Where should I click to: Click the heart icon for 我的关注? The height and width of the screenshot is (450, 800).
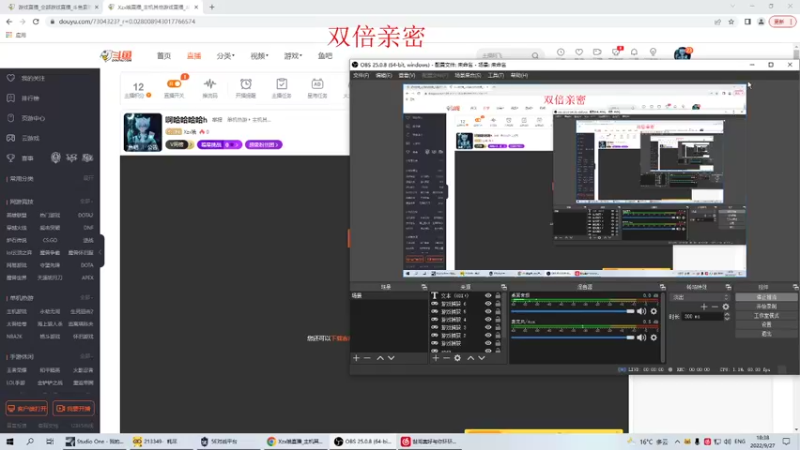[11, 78]
